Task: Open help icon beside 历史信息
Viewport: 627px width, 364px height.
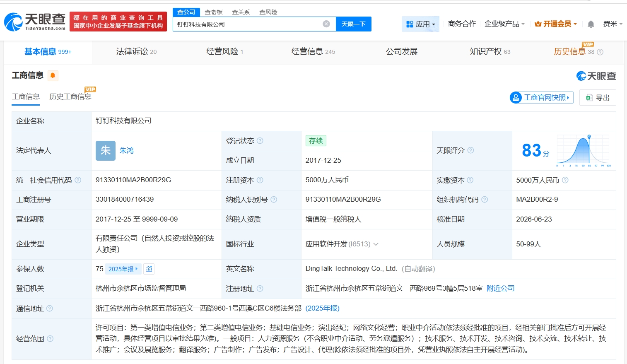Action: click(600, 52)
